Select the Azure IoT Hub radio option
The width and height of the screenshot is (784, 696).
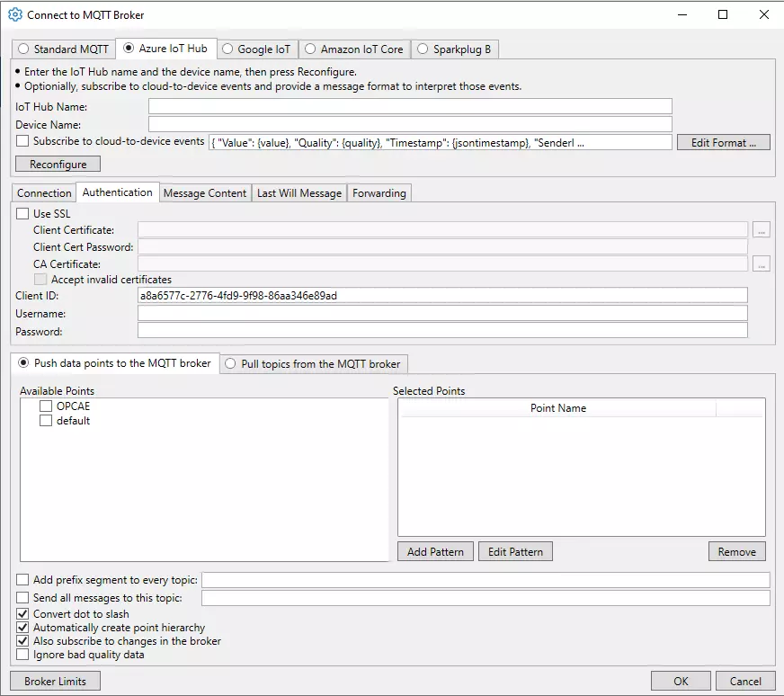tap(129, 48)
